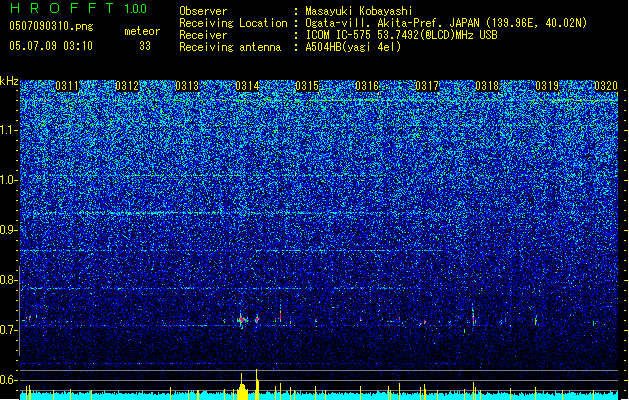The width and height of the screenshot is (629, 400).
Task: Click the Observer field label
Action: pyautogui.click(x=203, y=11)
